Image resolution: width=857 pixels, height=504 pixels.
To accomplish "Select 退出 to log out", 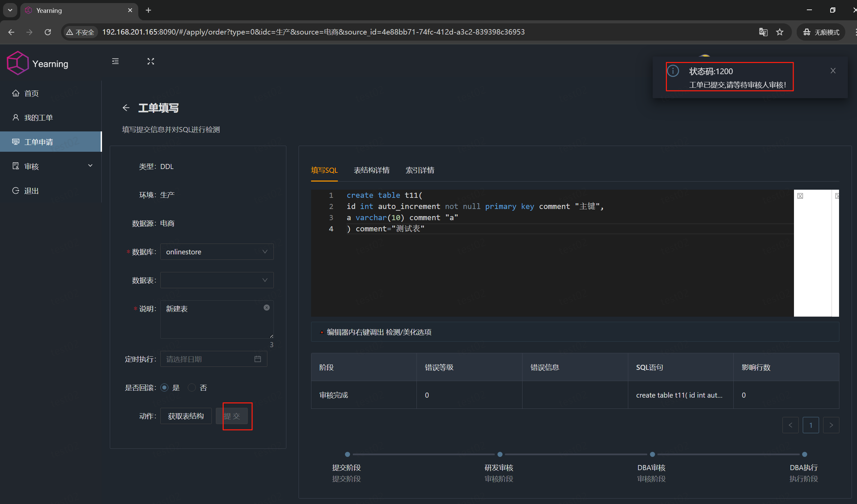I will (x=31, y=191).
